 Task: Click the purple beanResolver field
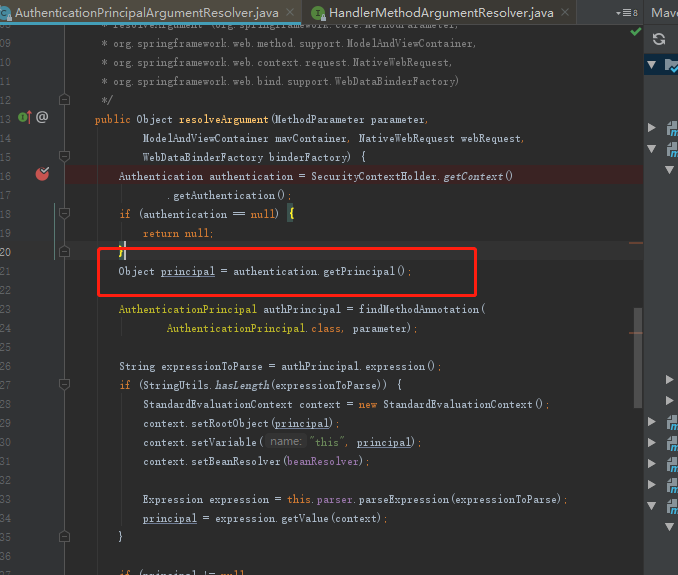click(323, 462)
